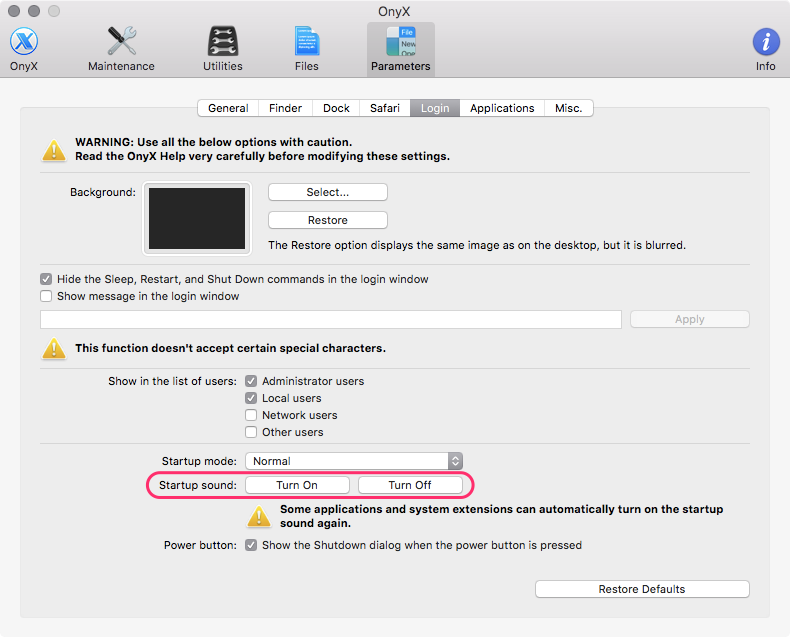Switch to the Misc. tab

pos(568,108)
